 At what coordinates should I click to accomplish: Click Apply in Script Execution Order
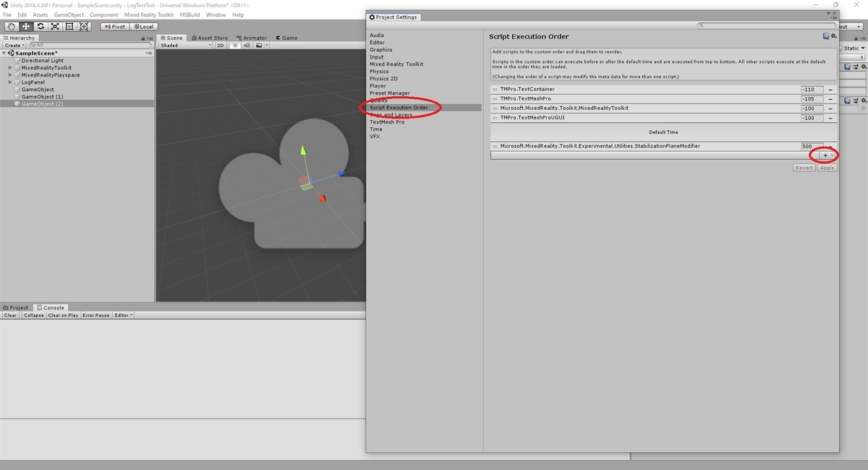click(x=827, y=167)
